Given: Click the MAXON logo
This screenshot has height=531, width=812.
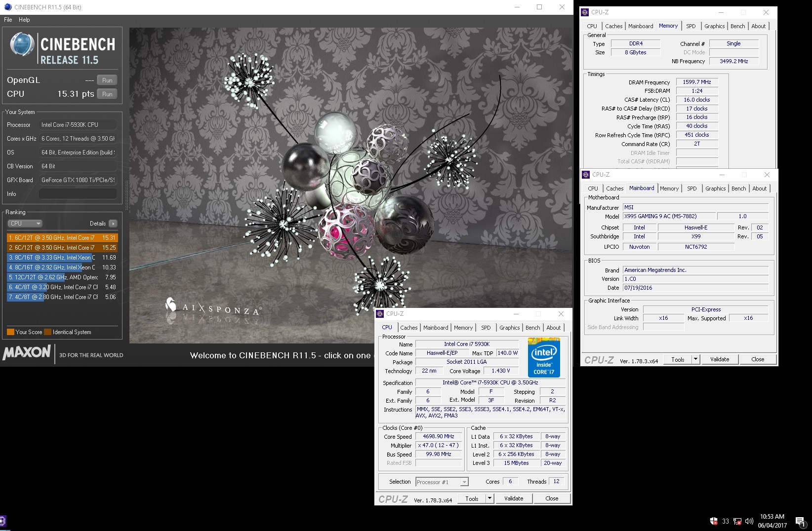Looking at the screenshot, I should (x=27, y=352).
